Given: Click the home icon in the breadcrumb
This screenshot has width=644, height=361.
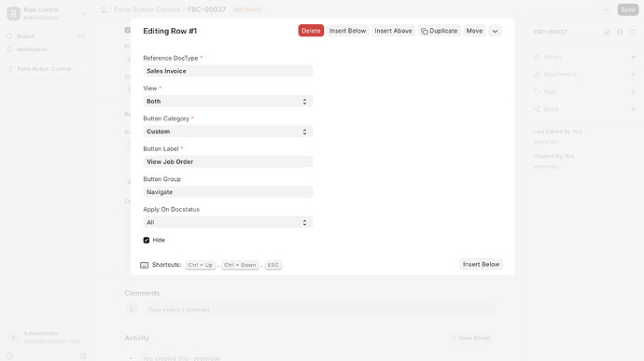Looking at the screenshot, I should (x=104, y=9).
